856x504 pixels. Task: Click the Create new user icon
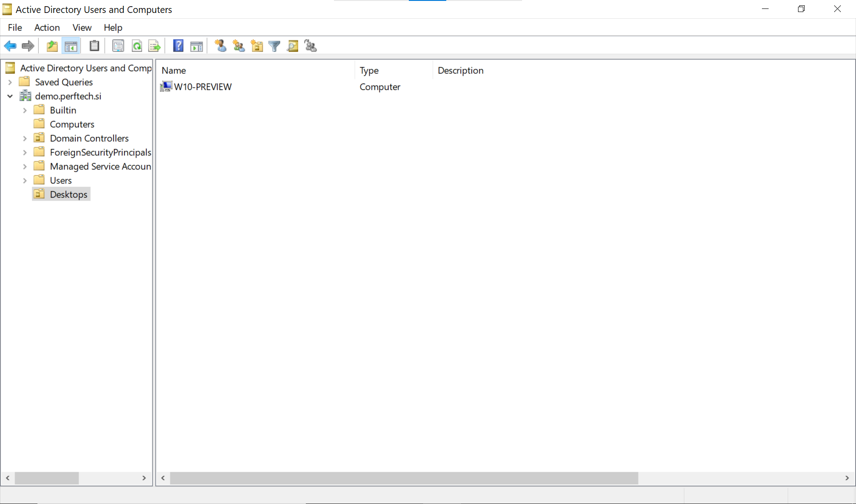coord(220,45)
